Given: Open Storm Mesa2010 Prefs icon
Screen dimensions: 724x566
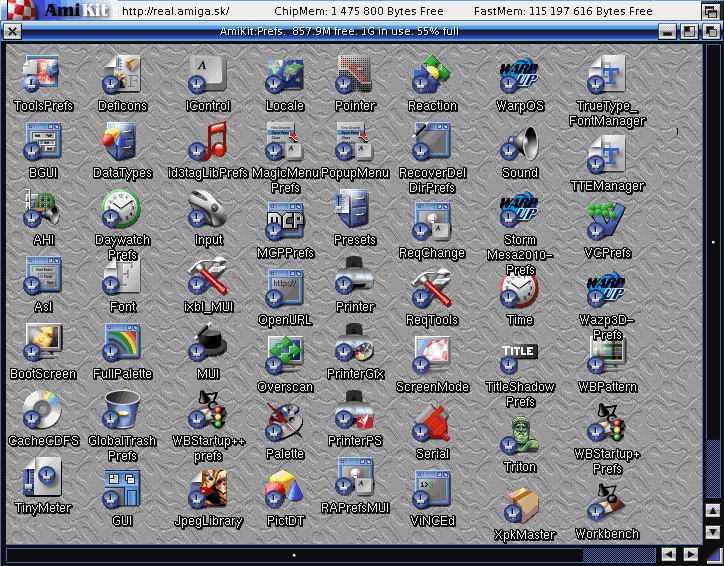Looking at the screenshot, I should 519,208.
